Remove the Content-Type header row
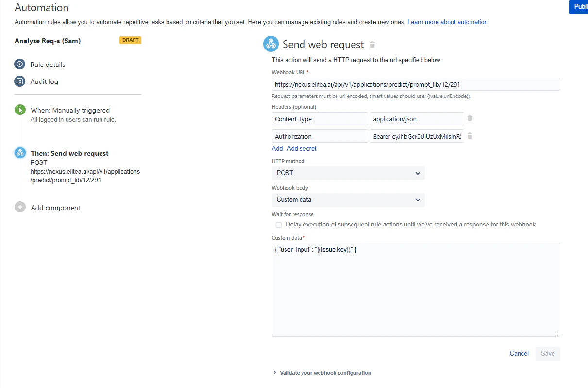This screenshot has height=388, width=588. click(470, 118)
